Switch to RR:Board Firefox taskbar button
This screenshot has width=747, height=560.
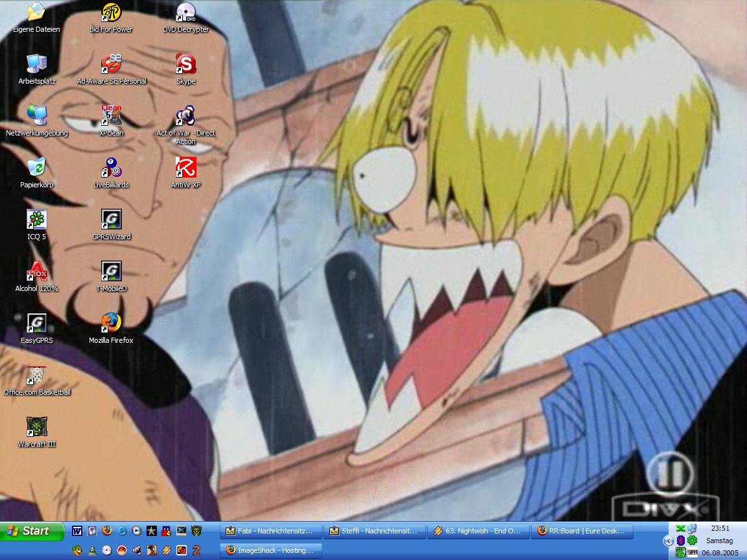coord(582,531)
